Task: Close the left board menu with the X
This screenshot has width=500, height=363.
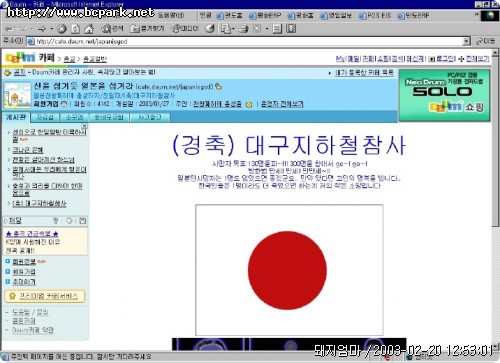Action: point(84,126)
